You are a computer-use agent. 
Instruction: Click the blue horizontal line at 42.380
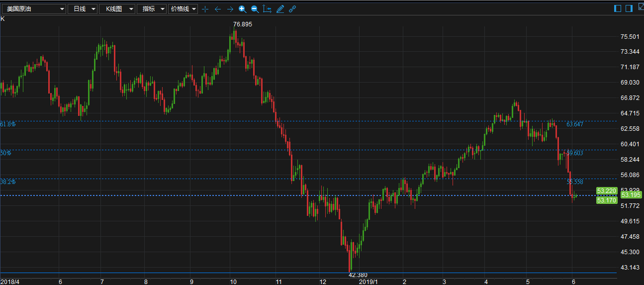pyautogui.click(x=308, y=273)
